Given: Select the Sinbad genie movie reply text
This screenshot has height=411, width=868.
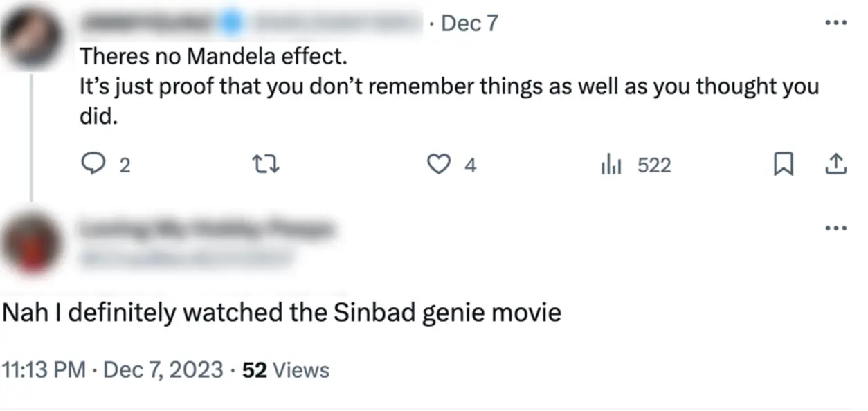Looking at the screenshot, I should pos(282,313).
